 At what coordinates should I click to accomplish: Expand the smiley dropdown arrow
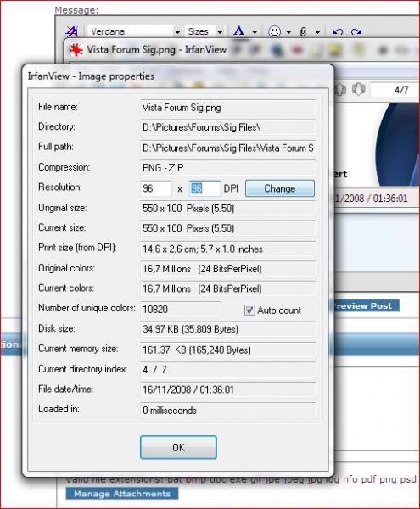pyautogui.click(x=288, y=32)
